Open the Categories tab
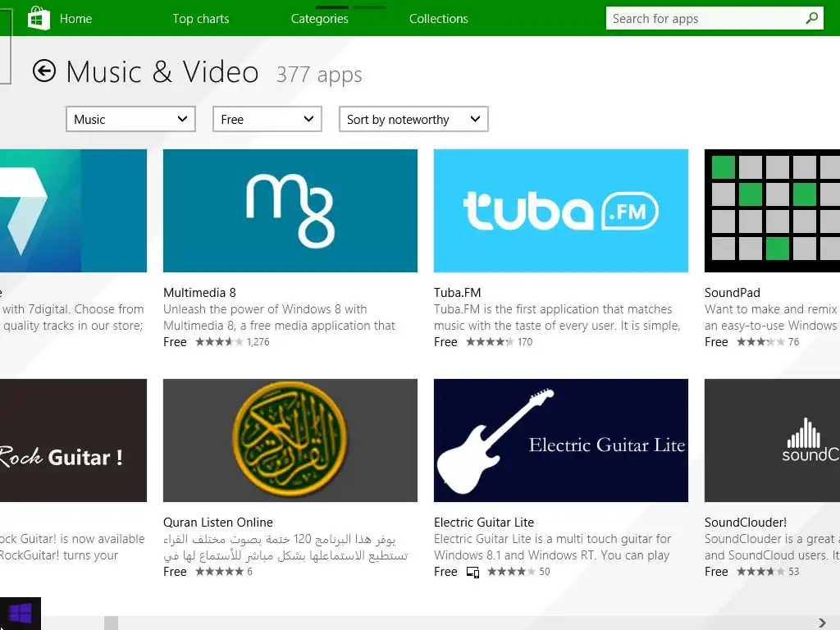The image size is (840, 630). (x=320, y=19)
